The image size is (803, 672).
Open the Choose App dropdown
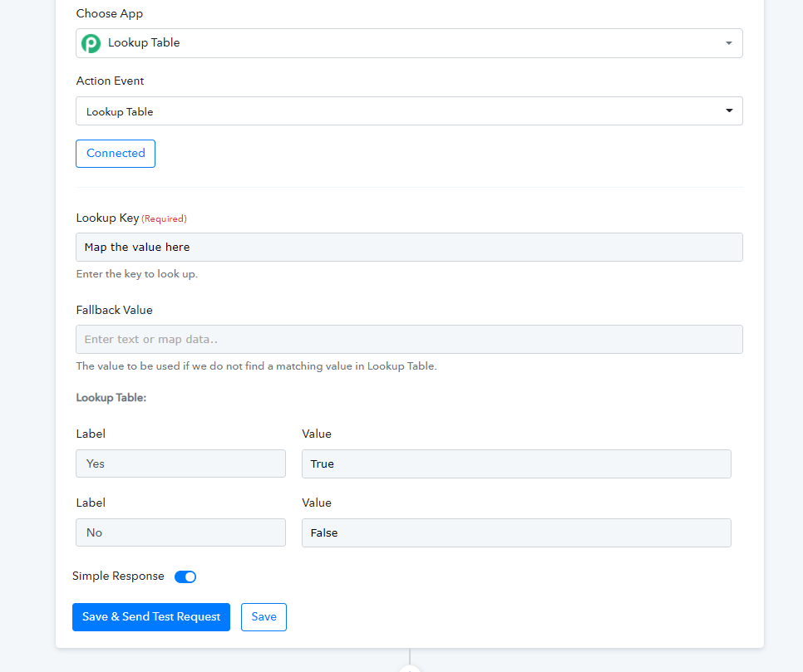click(409, 43)
